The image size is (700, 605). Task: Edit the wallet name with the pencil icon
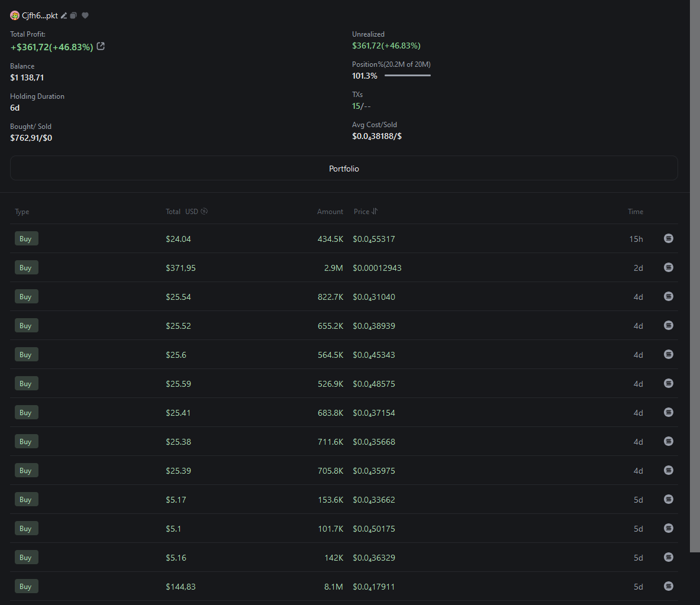coord(64,15)
